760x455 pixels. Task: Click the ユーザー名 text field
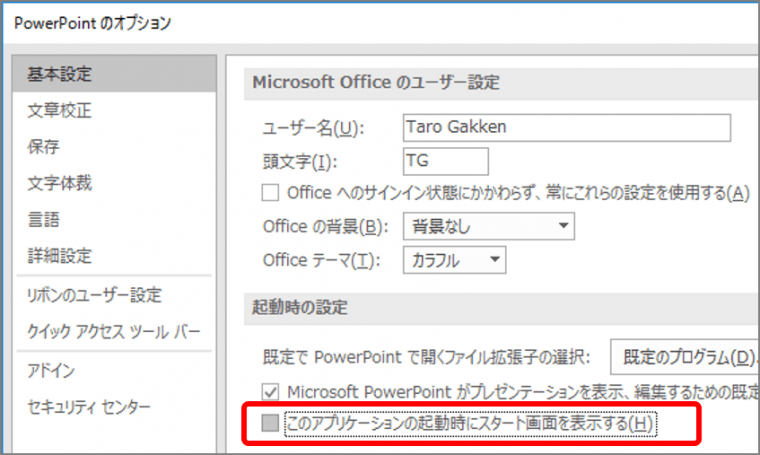click(567, 127)
